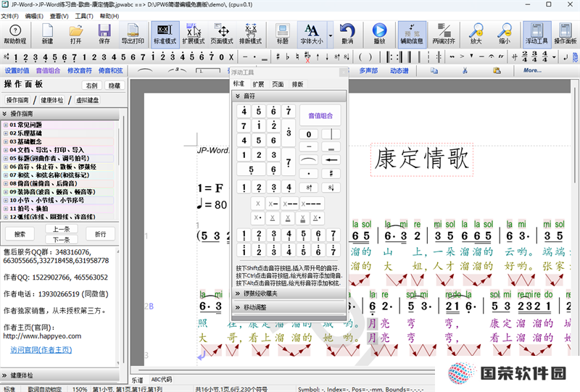This screenshot has width=580, height=392.
Task: Click the 标题 title toolbar icon
Action: pos(283,34)
